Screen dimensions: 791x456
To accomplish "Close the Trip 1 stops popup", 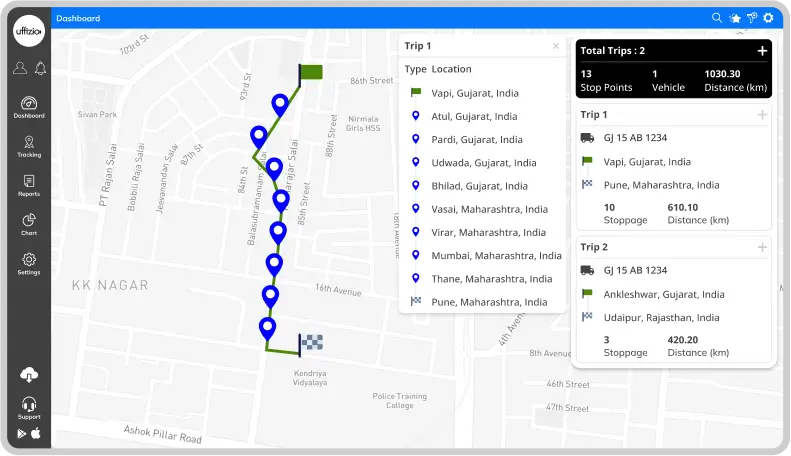I will (556, 46).
